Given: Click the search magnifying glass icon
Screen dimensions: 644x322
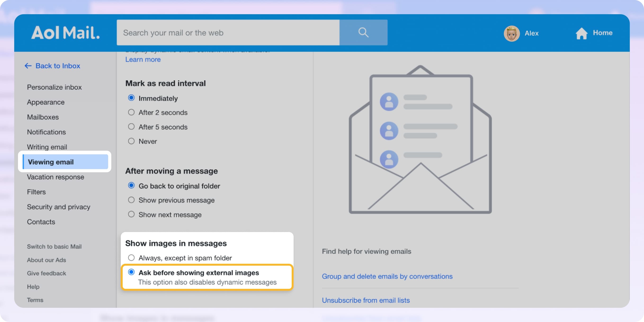Looking at the screenshot, I should coord(363,32).
